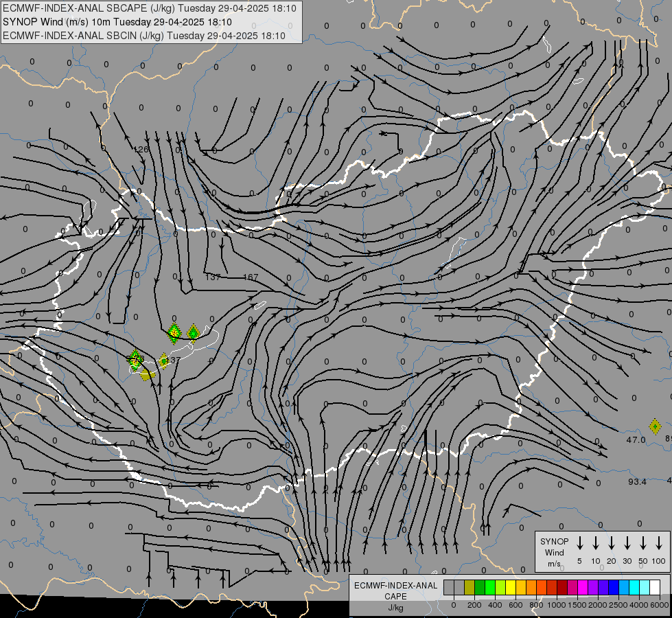Pick the red swatch left of the 1000 tick
Image resolution: width=672 pixels, height=618 pixels.
coord(552,588)
